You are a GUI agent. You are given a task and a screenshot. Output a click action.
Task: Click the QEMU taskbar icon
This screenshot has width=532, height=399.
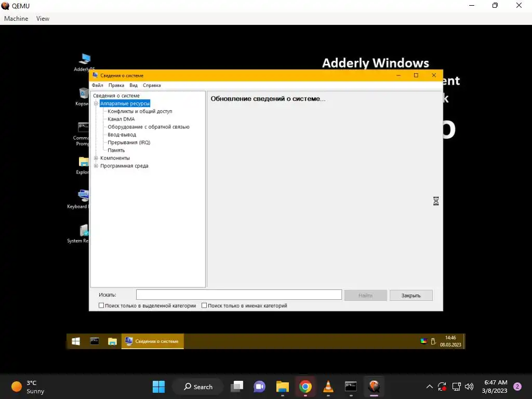point(374,387)
